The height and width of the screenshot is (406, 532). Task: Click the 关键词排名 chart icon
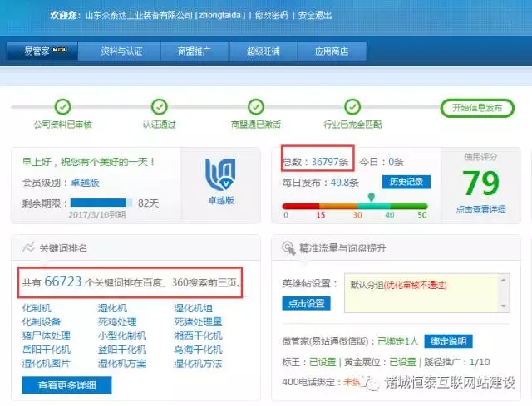click(28, 247)
